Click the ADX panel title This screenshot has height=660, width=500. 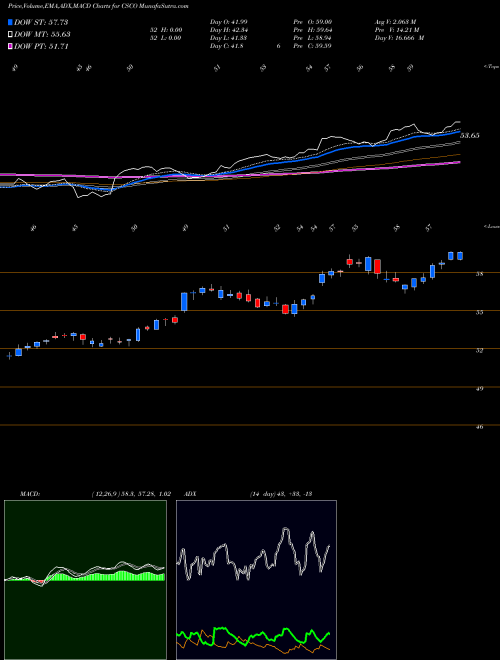[x=190, y=494]
